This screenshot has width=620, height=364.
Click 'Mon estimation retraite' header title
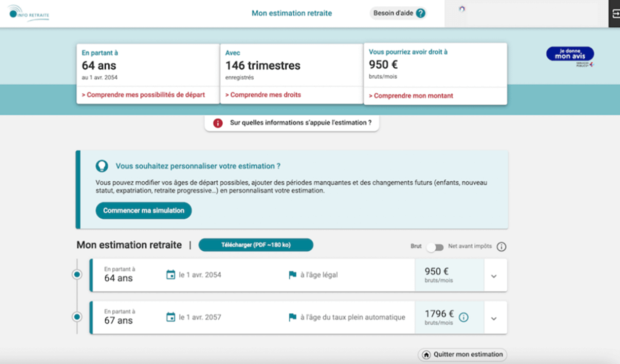pos(292,13)
